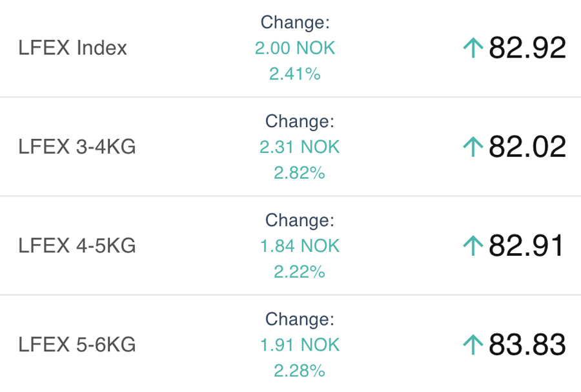Image resolution: width=581 pixels, height=392 pixels.
Task: Open the LFEX 4-5KG row label
Action: coord(77,246)
